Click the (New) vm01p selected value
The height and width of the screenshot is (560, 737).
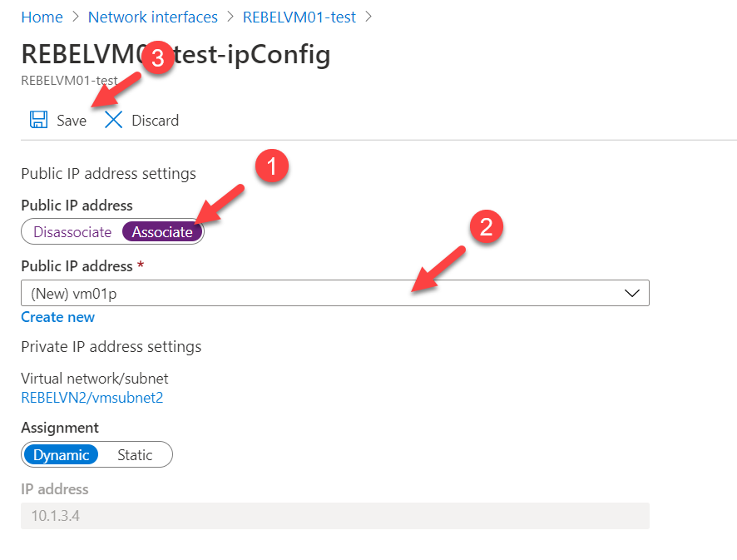74,294
